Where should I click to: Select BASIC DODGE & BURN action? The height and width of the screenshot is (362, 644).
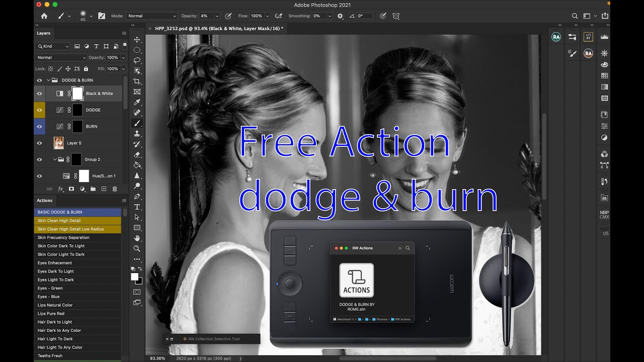(77, 212)
